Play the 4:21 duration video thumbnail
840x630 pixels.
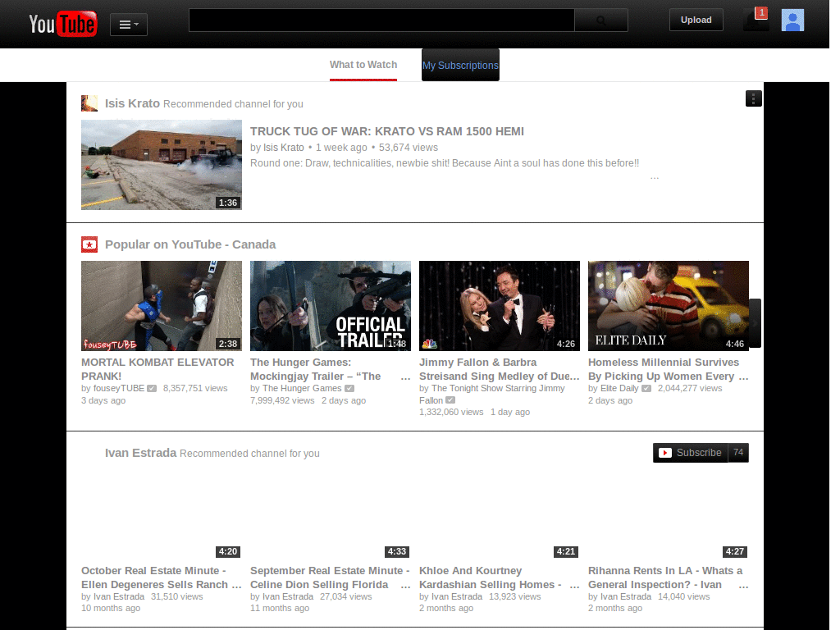(x=500, y=514)
